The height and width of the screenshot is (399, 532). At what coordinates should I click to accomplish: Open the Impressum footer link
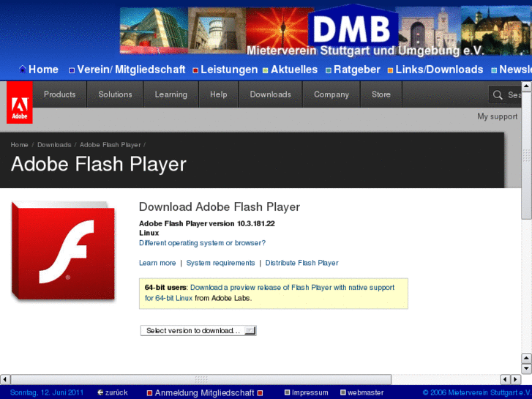(310, 392)
